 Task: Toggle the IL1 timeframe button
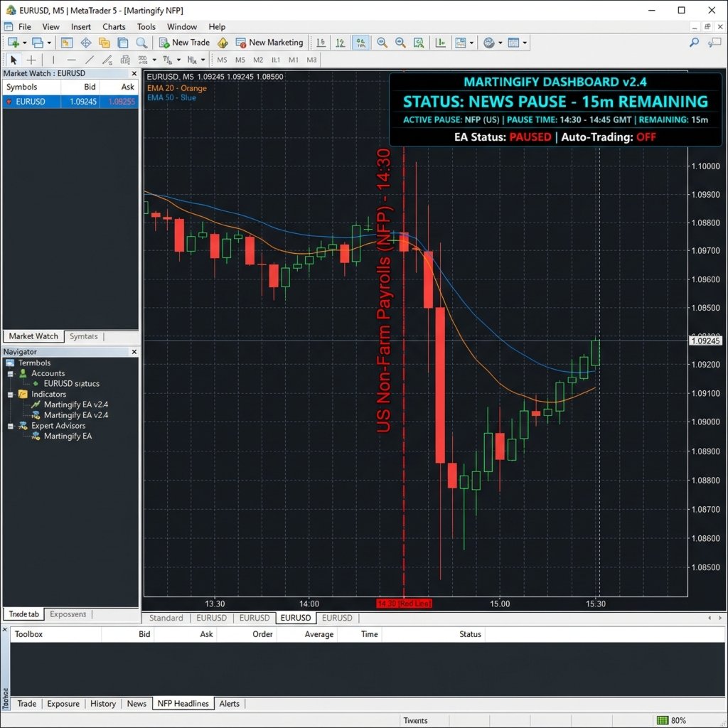(x=276, y=60)
